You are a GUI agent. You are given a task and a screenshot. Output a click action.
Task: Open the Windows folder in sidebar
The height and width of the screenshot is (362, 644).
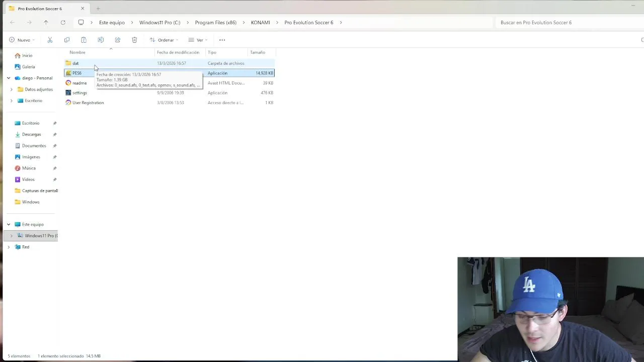tap(31, 202)
